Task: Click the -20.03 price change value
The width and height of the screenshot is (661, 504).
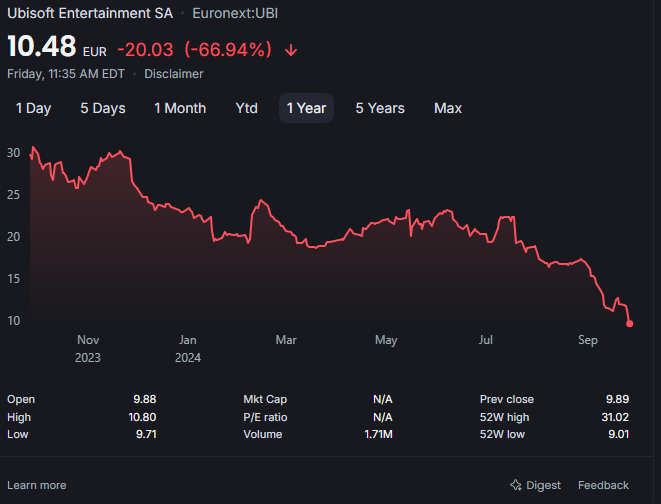Action: pyautogui.click(x=145, y=50)
